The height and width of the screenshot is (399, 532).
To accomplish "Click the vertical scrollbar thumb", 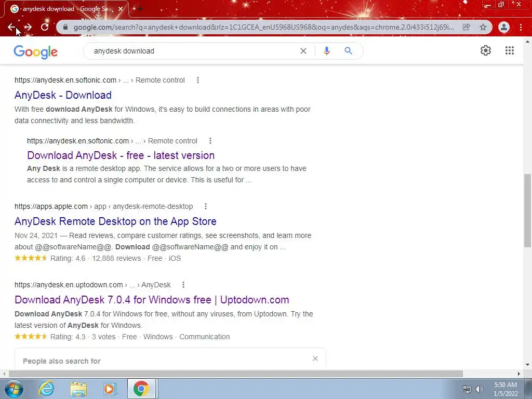I will tap(527, 211).
